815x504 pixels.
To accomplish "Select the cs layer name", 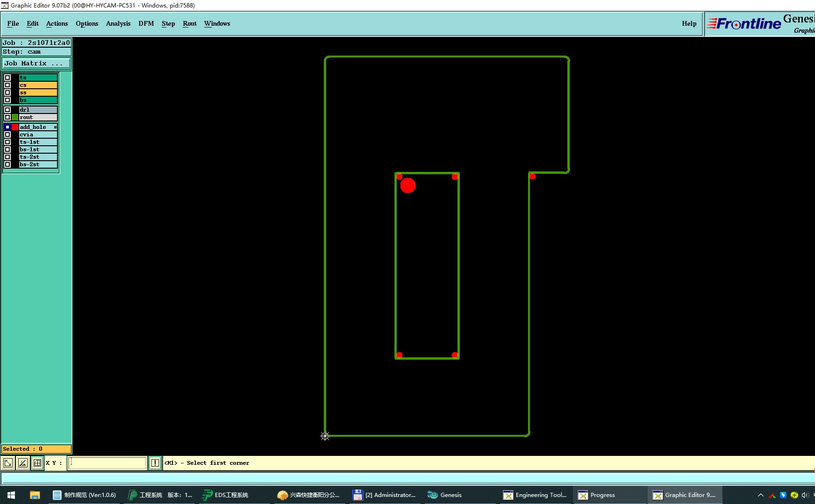I will tap(38, 85).
